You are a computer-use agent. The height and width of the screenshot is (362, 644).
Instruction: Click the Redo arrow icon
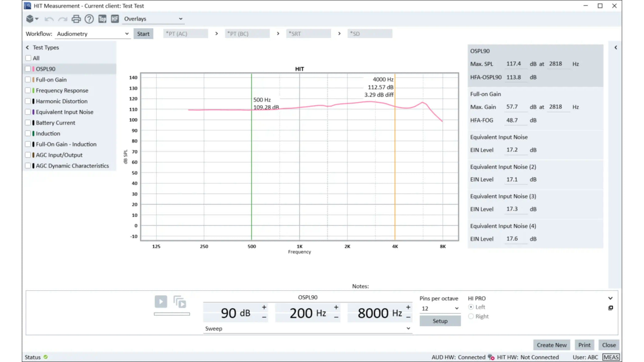tap(62, 19)
